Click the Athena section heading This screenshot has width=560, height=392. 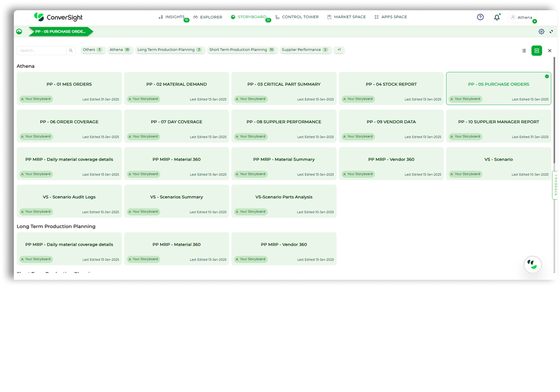[x=26, y=66]
